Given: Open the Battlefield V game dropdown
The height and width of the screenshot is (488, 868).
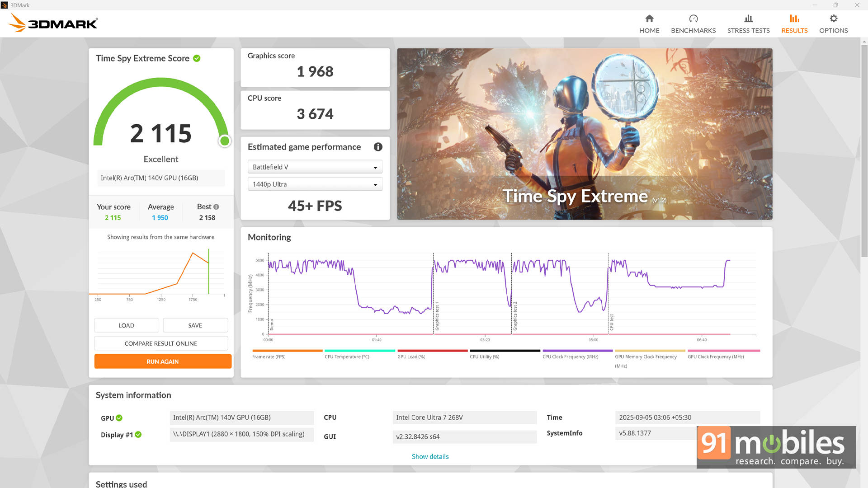Looking at the screenshot, I should [315, 167].
